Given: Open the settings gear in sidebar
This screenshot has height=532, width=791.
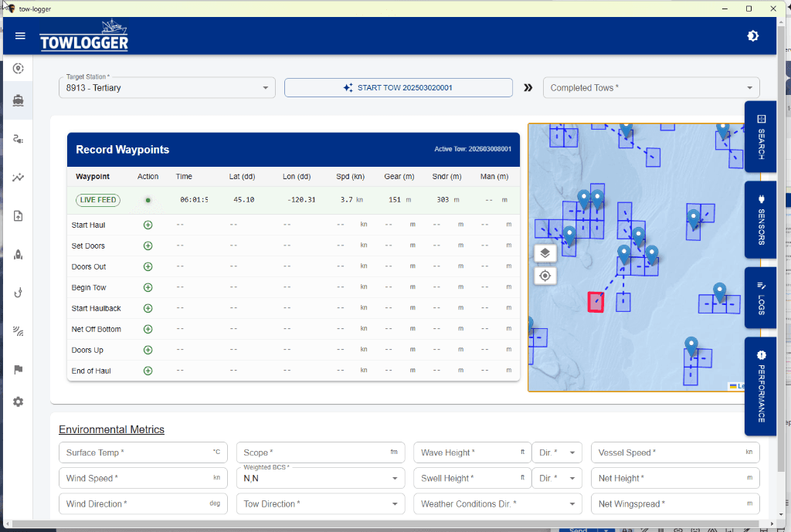Looking at the screenshot, I should (19, 402).
